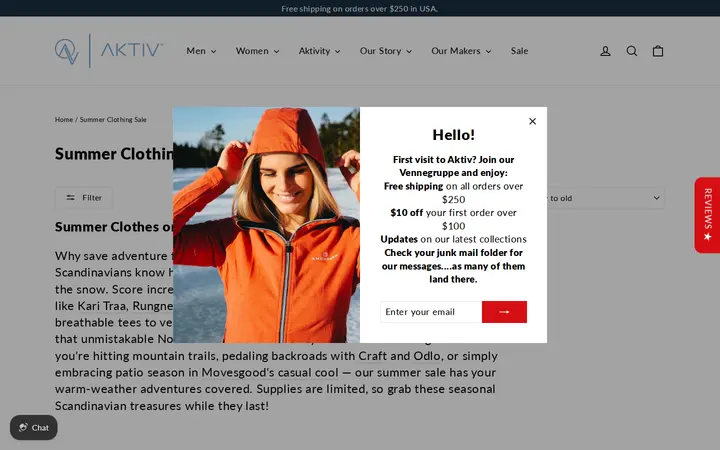Open the Filter button

click(x=84, y=198)
